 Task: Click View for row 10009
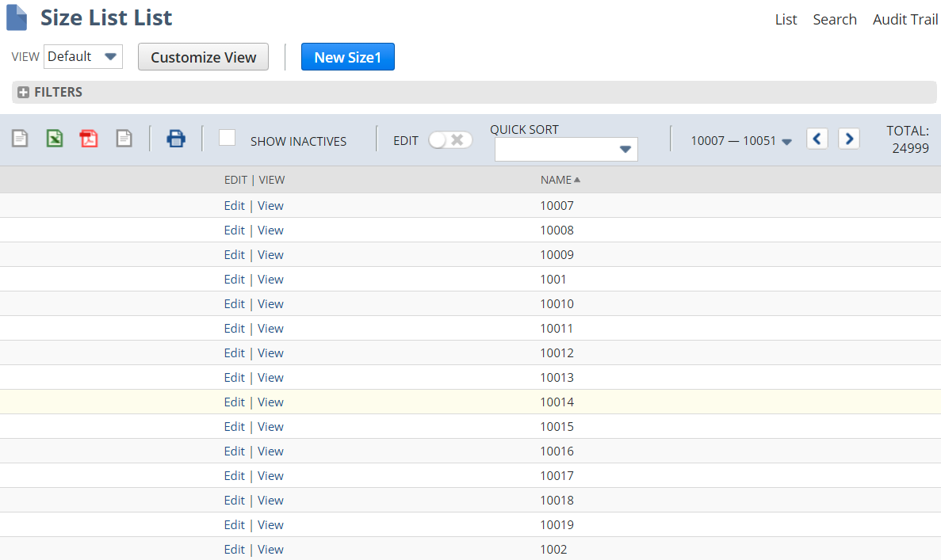270,255
